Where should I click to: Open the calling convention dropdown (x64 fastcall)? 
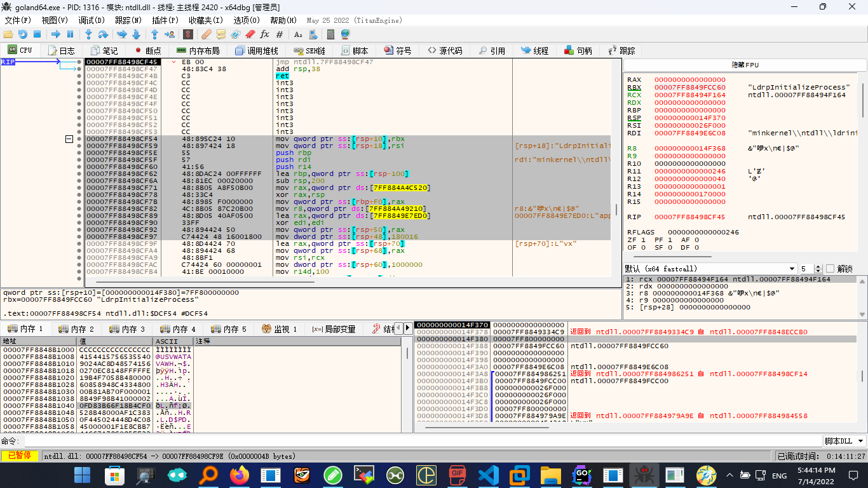click(x=710, y=269)
